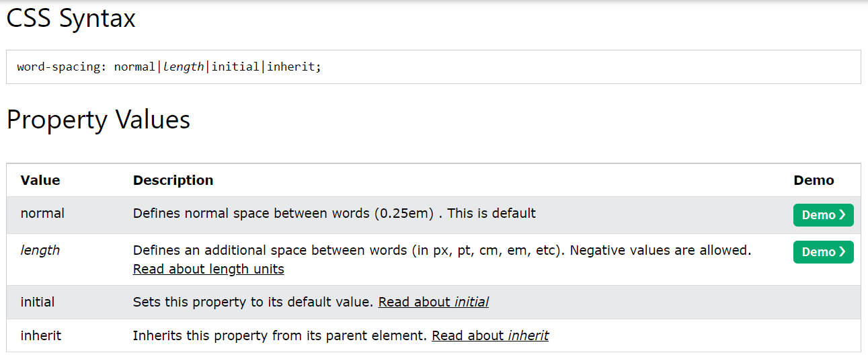Click the italic length value cell in table
The width and height of the screenshot is (868, 361).
click(x=40, y=250)
